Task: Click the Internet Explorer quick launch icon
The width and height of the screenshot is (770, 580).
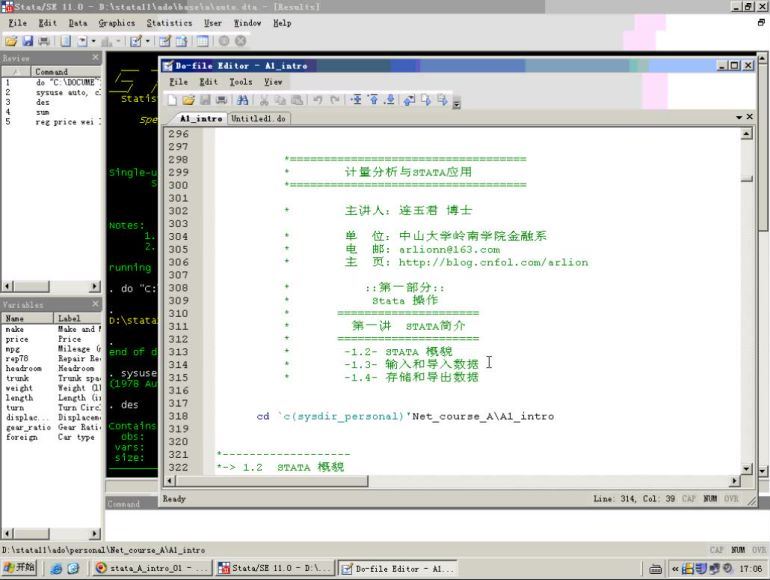Action: 56,569
